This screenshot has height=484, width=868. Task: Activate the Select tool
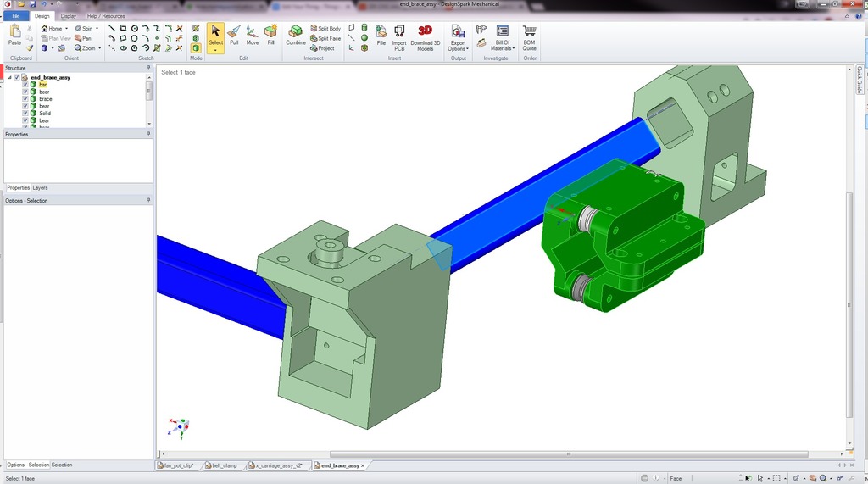click(x=215, y=37)
